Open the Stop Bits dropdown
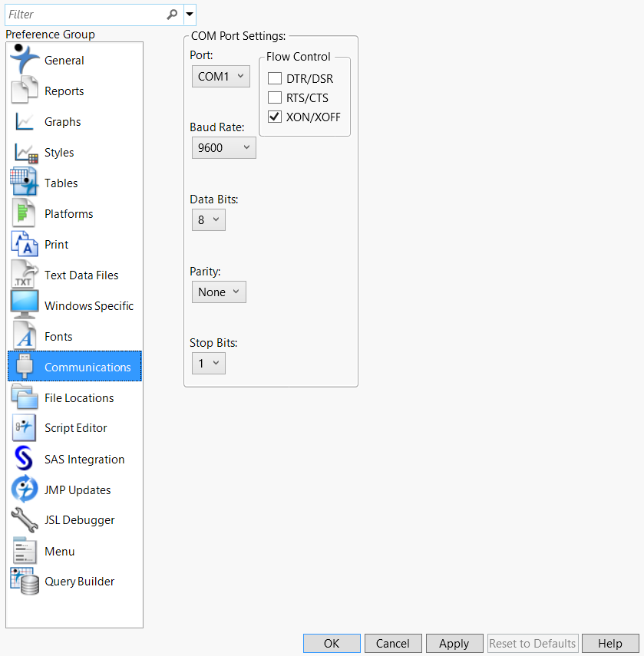The image size is (644, 656). (x=208, y=363)
